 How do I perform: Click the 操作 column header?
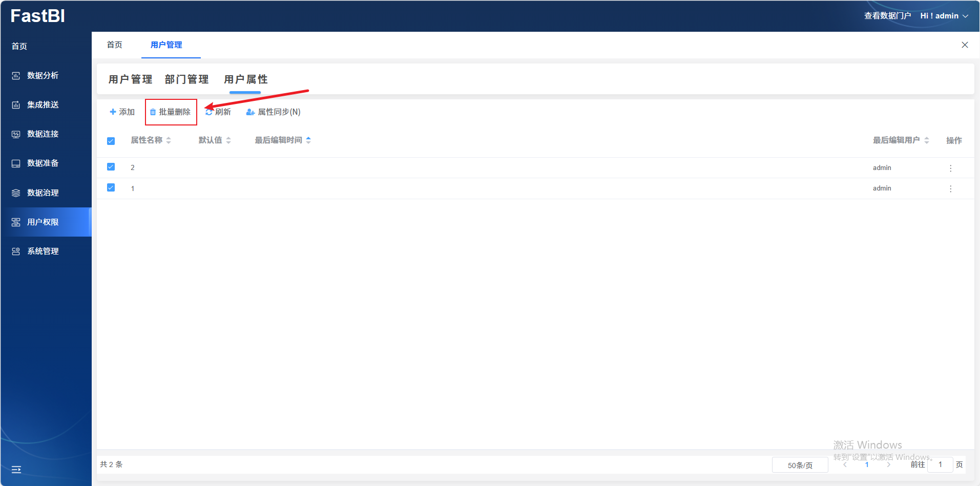(x=954, y=140)
